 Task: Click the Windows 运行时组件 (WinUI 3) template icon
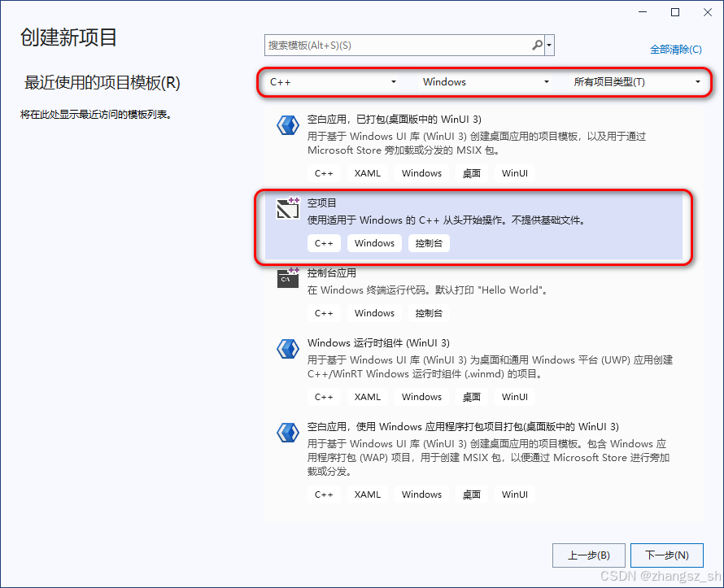coord(288,348)
